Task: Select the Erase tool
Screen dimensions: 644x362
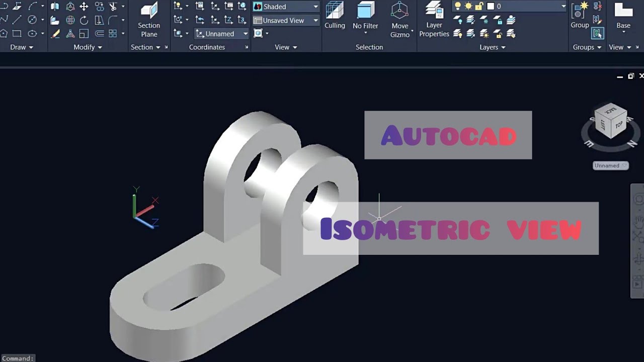Action: [x=56, y=34]
